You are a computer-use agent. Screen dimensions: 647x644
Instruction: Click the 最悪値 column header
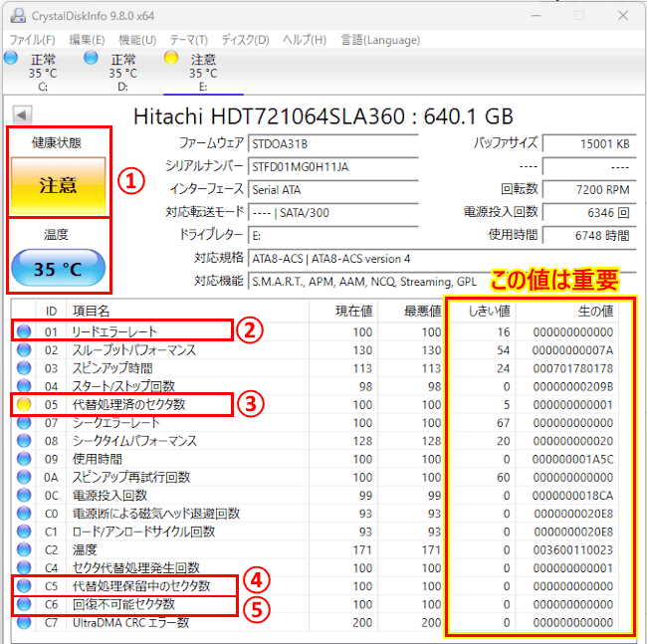pyautogui.click(x=411, y=311)
